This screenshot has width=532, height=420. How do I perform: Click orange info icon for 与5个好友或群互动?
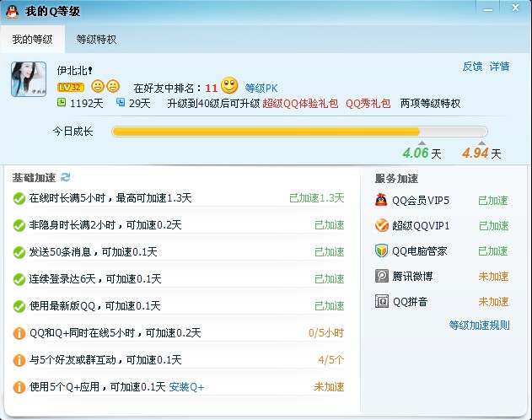coord(19,360)
